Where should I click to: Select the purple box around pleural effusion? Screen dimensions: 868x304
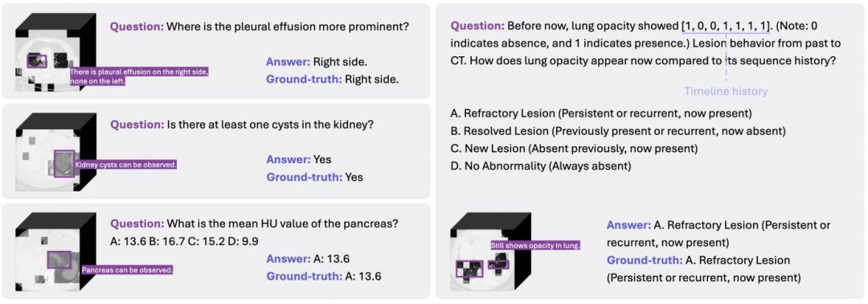pos(37,61)
